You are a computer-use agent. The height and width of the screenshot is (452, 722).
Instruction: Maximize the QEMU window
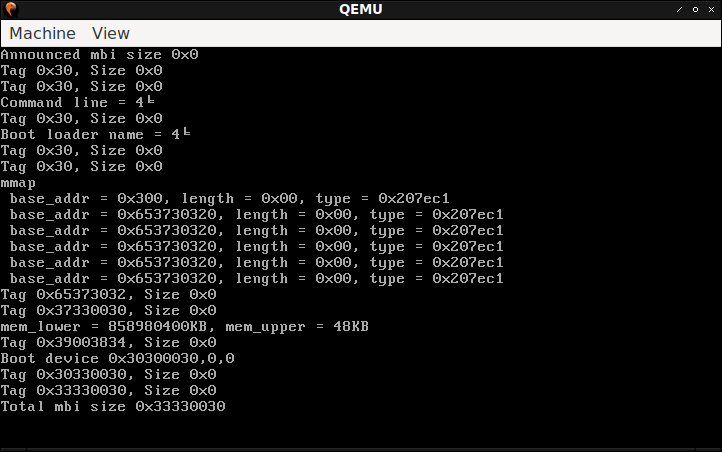click(x=695, y=9)
